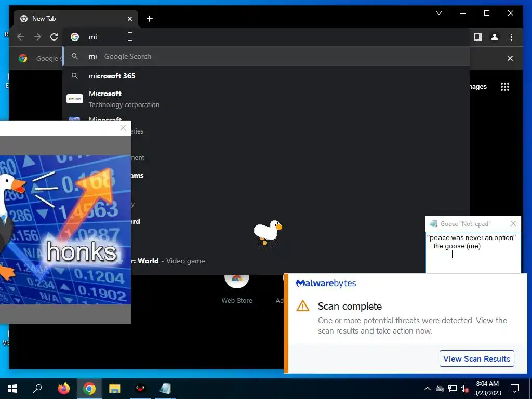Open taskbar search magnifier

pyautogui.click(x=37, y=389)
